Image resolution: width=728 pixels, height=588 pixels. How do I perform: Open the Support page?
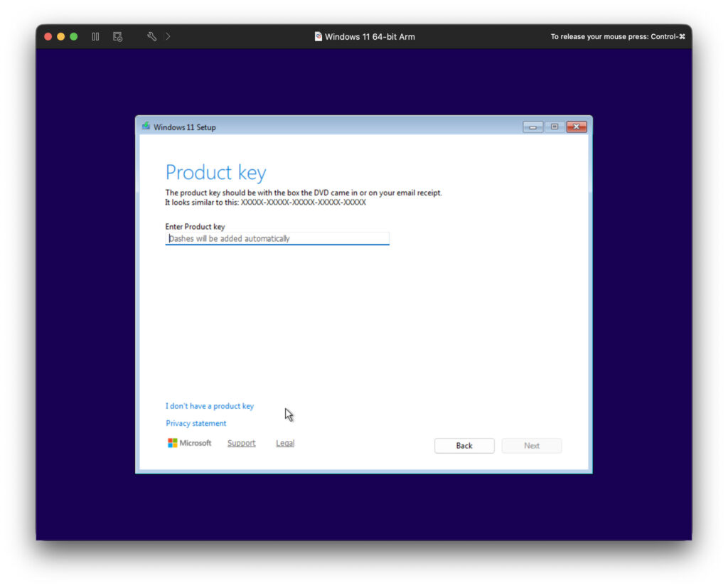pyautogui.click(x=241, y=442)
